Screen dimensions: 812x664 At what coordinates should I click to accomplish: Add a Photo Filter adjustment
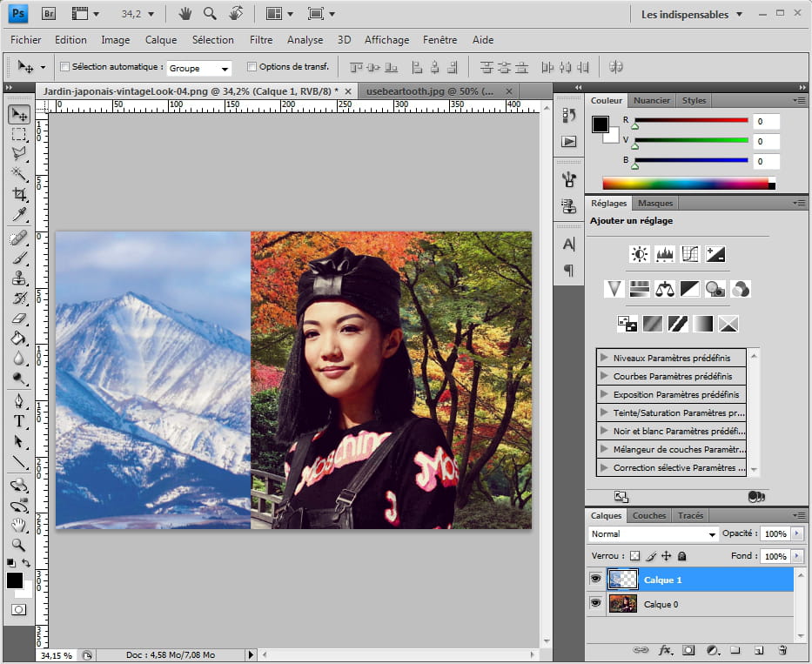pyautogui.click(x=715, y=289)
